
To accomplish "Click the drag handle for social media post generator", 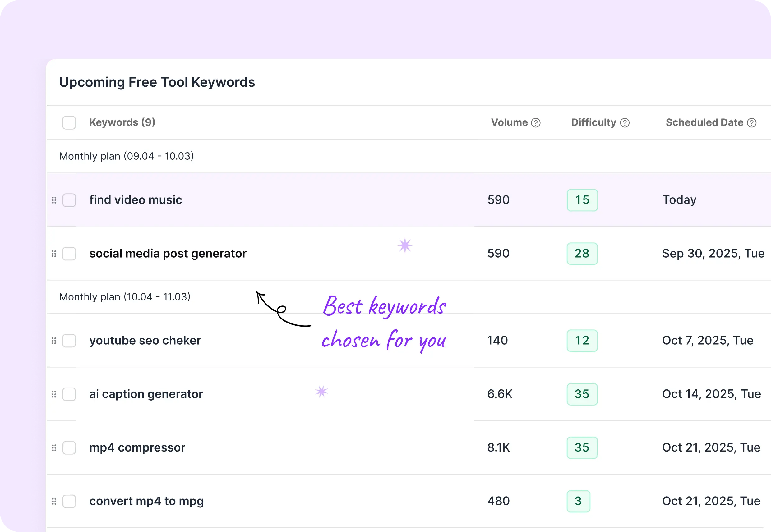I will point(54,254).
